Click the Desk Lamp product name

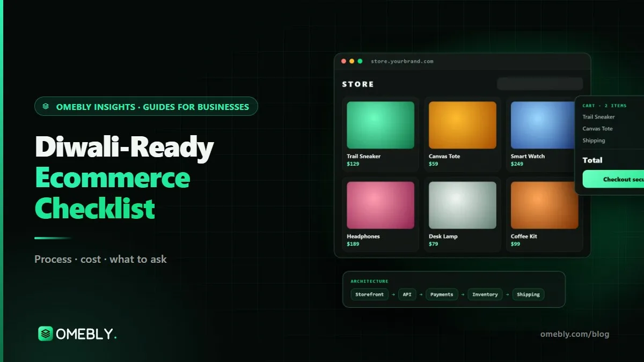[443, 237]
